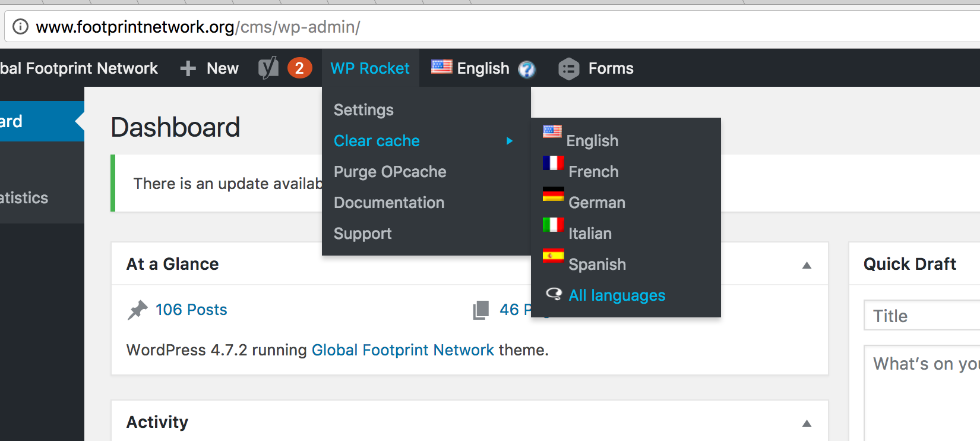Click the Activity panel heading
980x441 pixels.
point(157,422)
